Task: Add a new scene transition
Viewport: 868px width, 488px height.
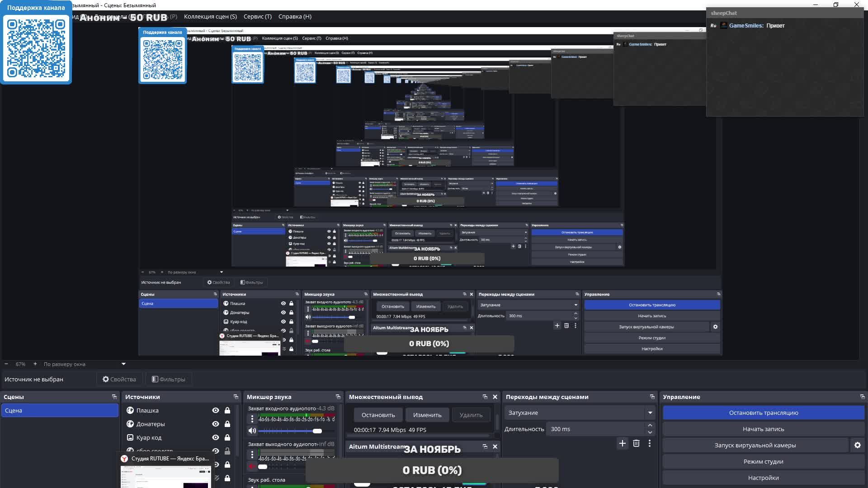Action: click(622, 443)
